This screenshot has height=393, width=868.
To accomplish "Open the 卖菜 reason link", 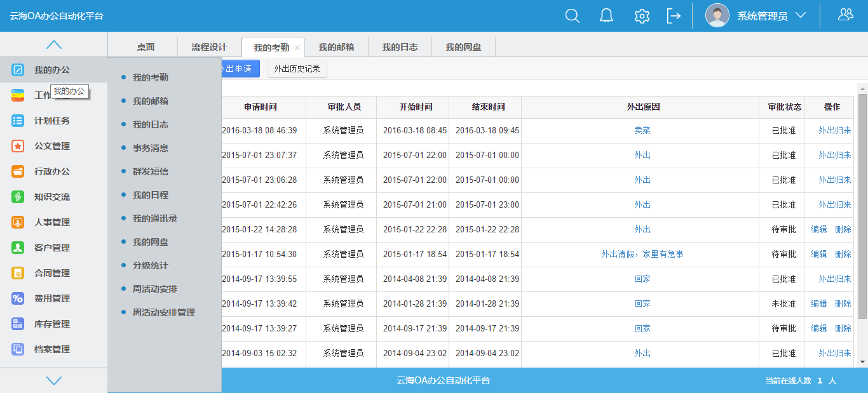I will 642,130.
